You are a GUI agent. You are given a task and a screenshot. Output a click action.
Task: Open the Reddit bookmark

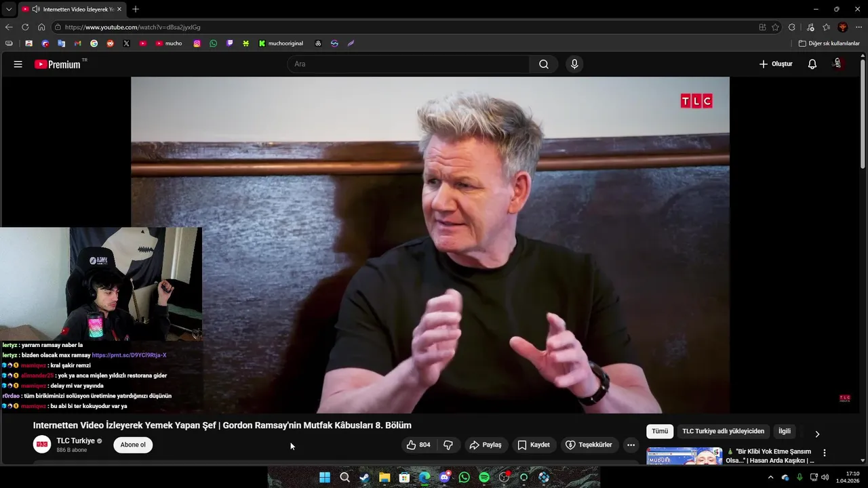click(110, 43)
